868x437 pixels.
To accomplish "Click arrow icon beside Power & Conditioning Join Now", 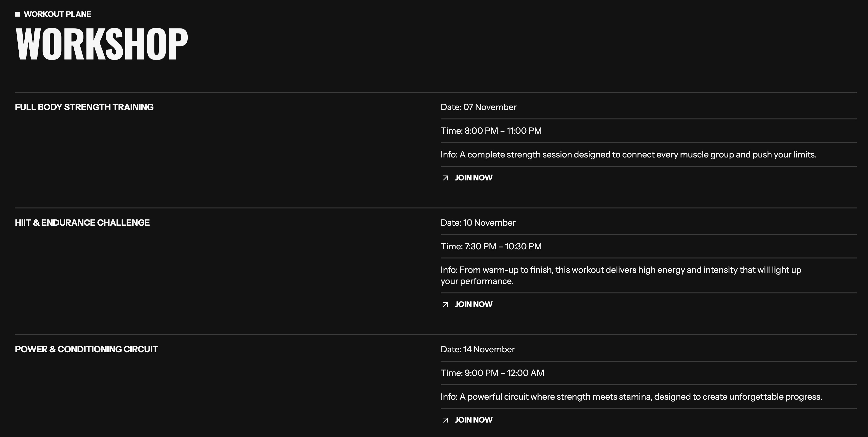I will [x=445, y=420].
